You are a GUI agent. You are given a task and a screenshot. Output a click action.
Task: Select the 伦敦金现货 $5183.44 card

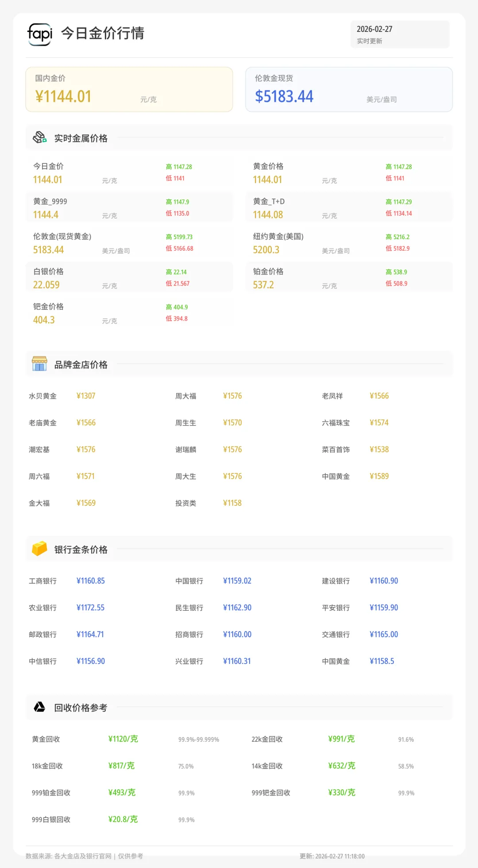[349, 89]
